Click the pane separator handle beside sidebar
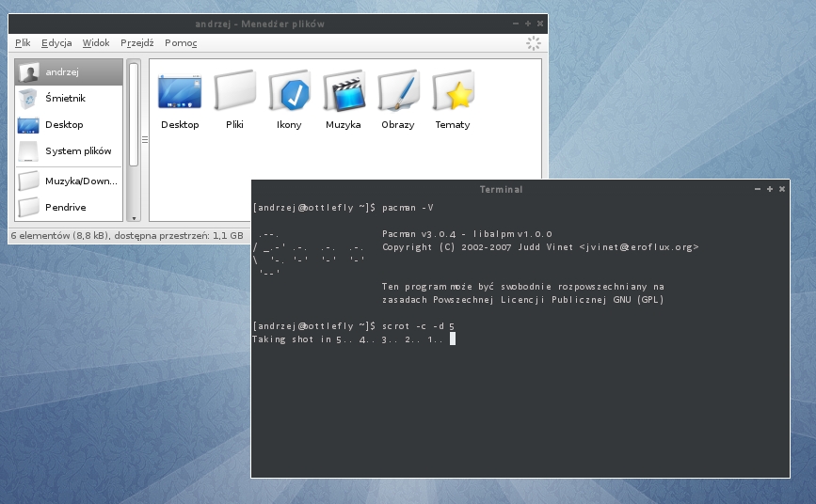Image resolution: width=816 pixels, height=504 pixels. pos(145,140)
